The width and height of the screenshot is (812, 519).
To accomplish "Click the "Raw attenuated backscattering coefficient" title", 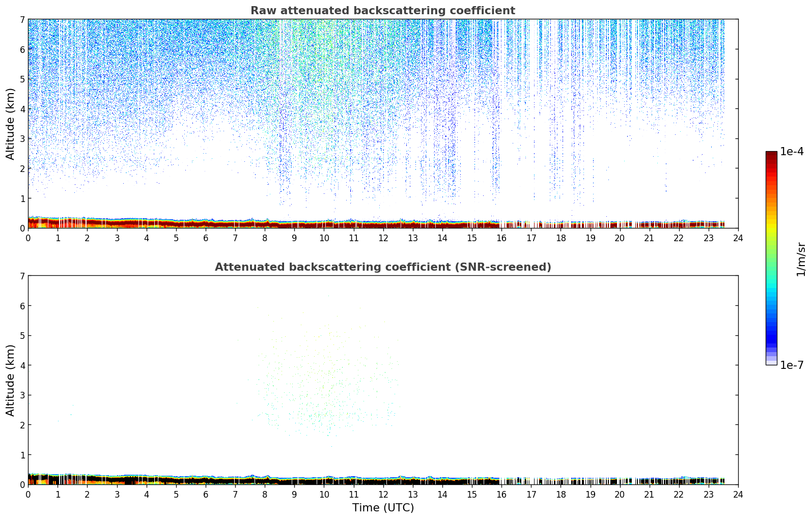I will pos(383,11).
